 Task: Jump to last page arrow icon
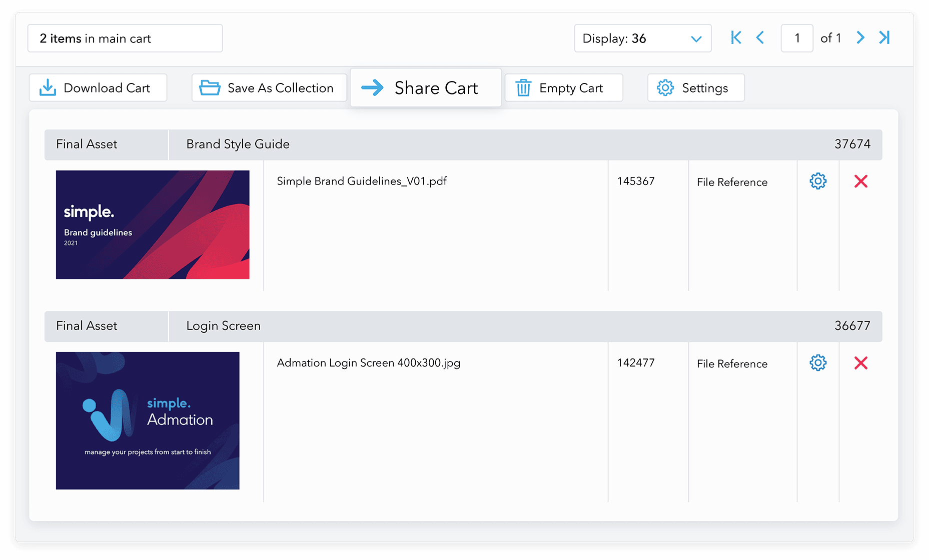pos(884,38)
